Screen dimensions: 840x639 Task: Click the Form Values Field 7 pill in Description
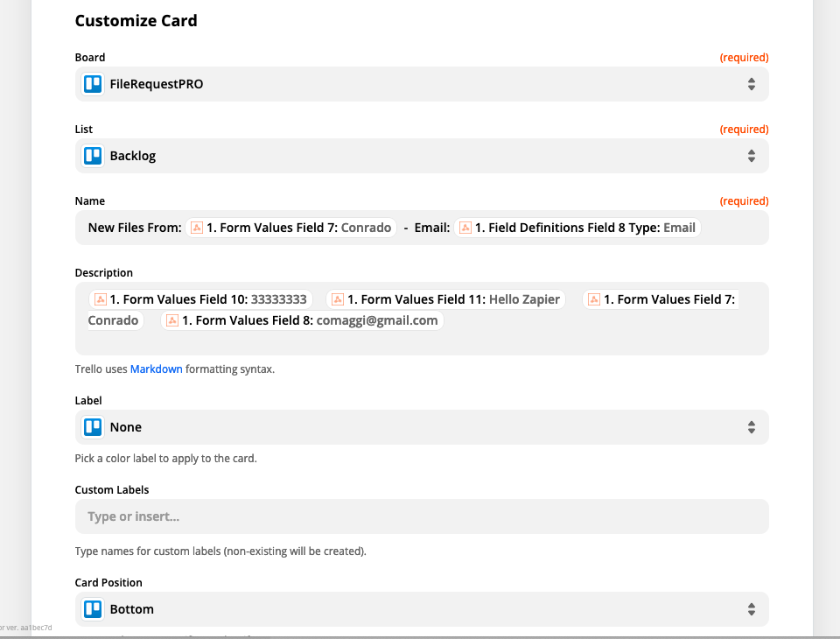click(661, 299)
